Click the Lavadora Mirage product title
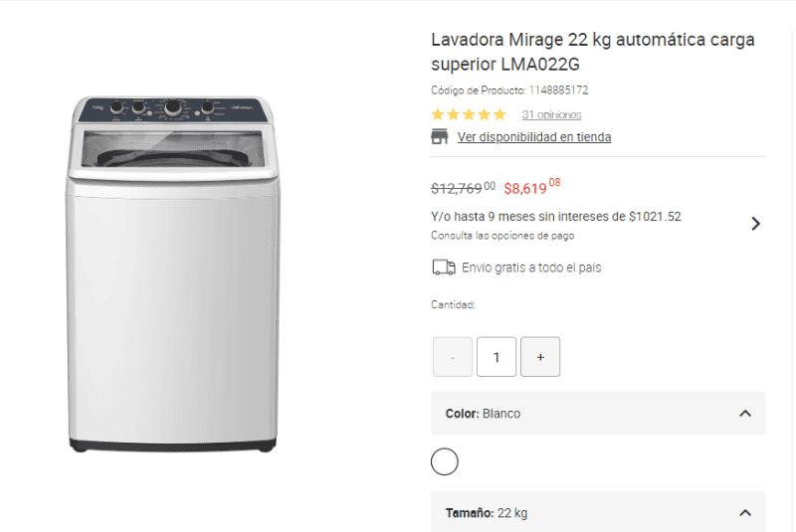This screenshot has width=796, height=532. [592, 52]
